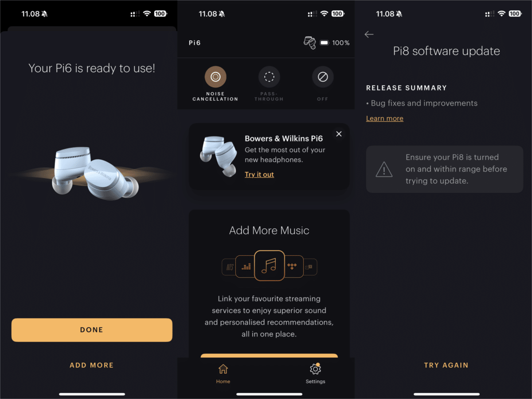Screen dimensions: 532x399
Task: Select the center music note service icon
Action: (x=269, y=266)
